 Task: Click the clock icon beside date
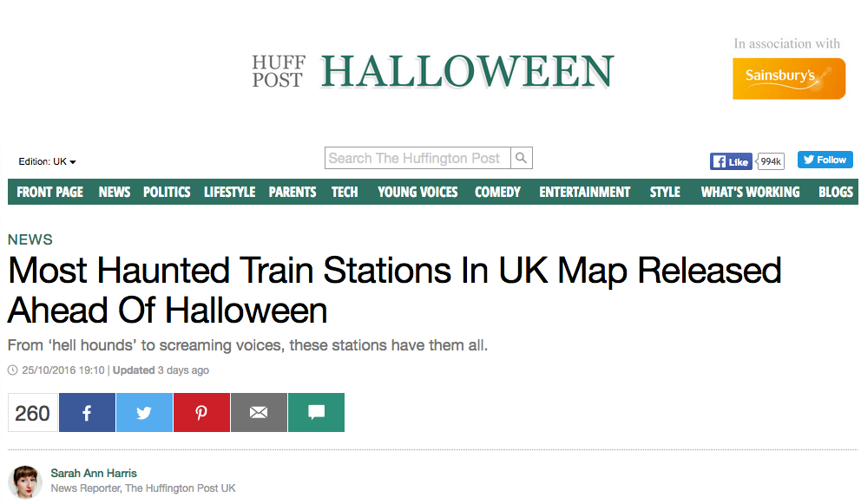13,370
